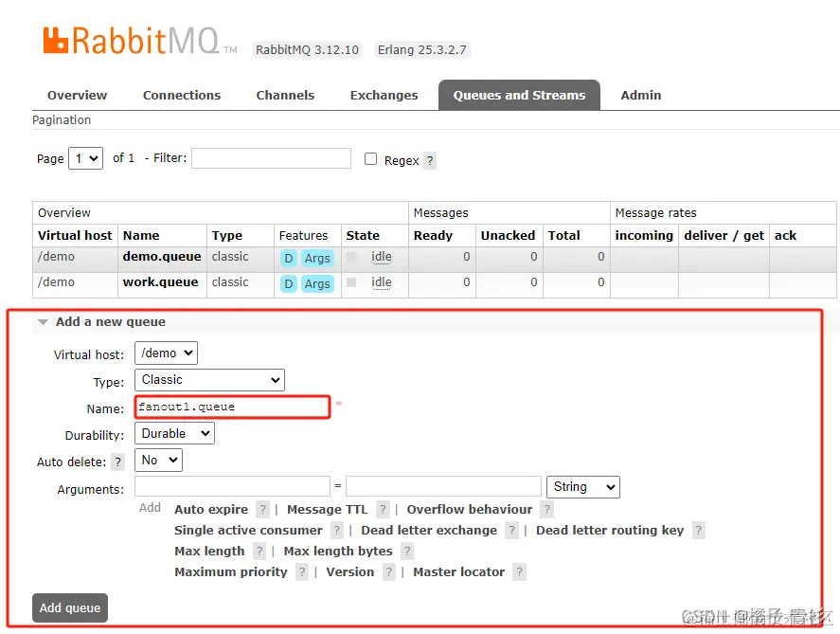Collapse the Add a new queue section
Image resolution: width=840 pixels, height=634 pixels.
[43, 322]
